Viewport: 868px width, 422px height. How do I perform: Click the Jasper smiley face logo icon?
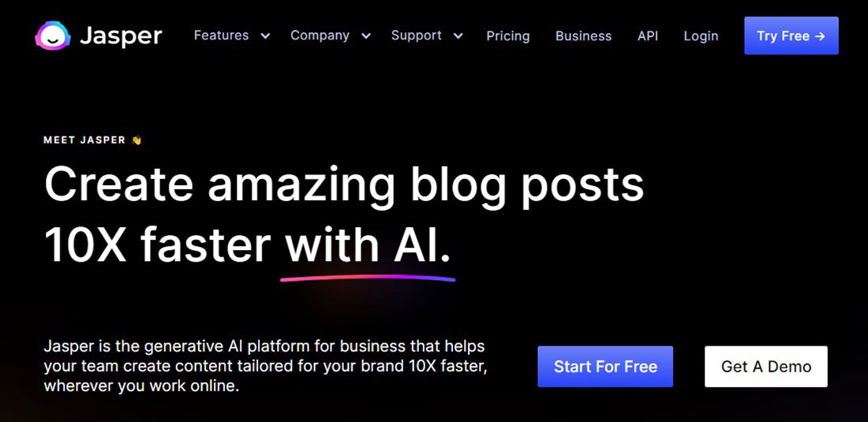point(53,35)
